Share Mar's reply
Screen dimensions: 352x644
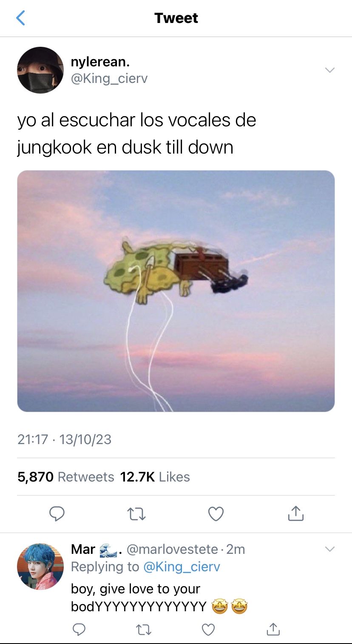(273, 629)
